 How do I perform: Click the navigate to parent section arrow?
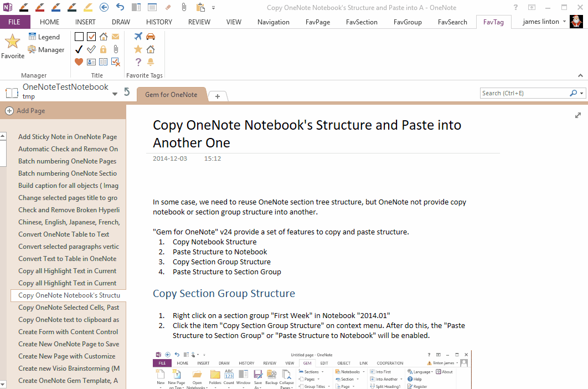(x=127, y=91)
